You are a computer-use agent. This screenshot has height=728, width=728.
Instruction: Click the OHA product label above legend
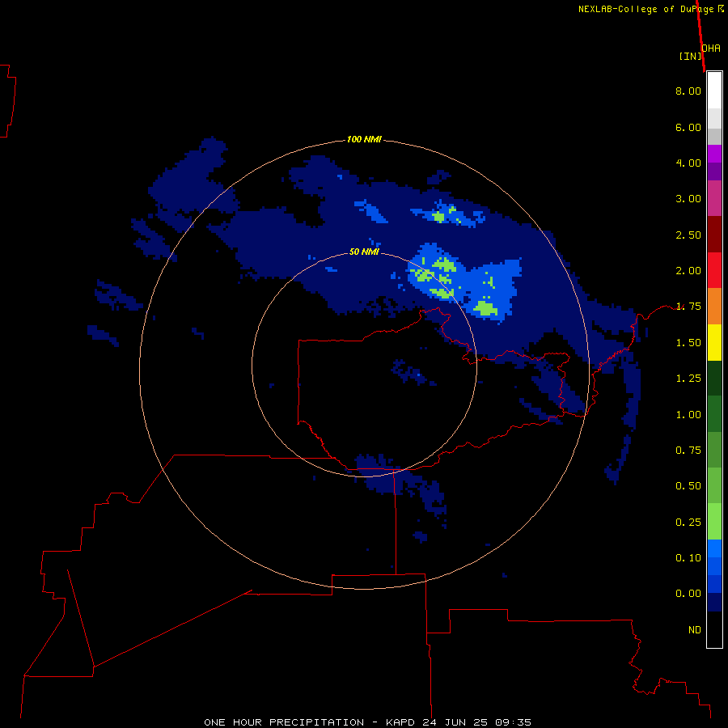tap(711, 49)
